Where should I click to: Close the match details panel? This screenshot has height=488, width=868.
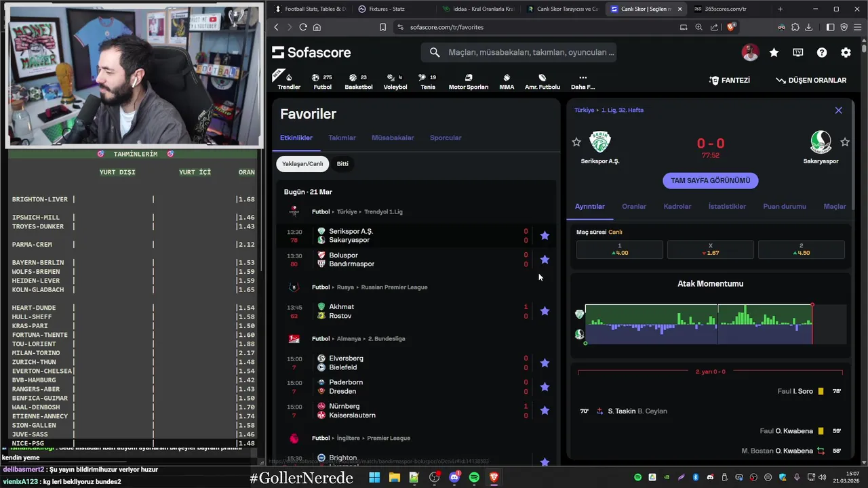[838, 110]
